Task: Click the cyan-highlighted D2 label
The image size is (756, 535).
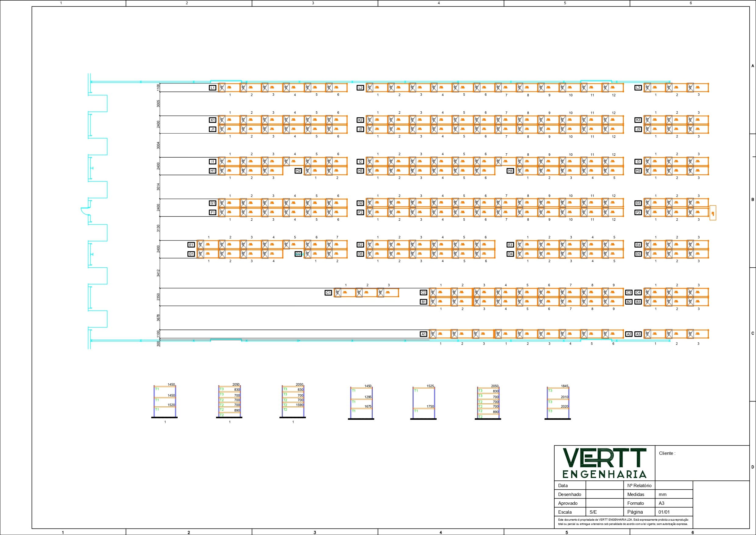Action: point(298,254)
